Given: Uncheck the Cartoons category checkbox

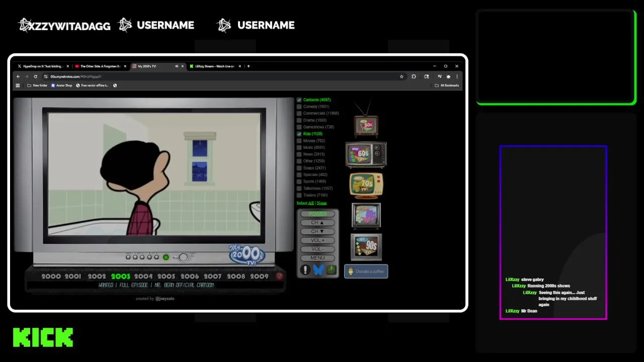Looking at the screenshot, I should [299, 100].
